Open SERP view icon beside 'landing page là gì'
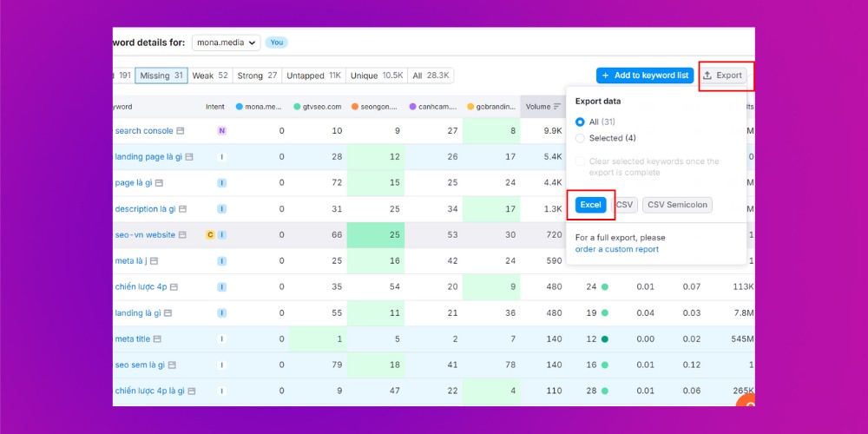Image resolution: width=868 pixels, height=434 pixels. (189, 157)
